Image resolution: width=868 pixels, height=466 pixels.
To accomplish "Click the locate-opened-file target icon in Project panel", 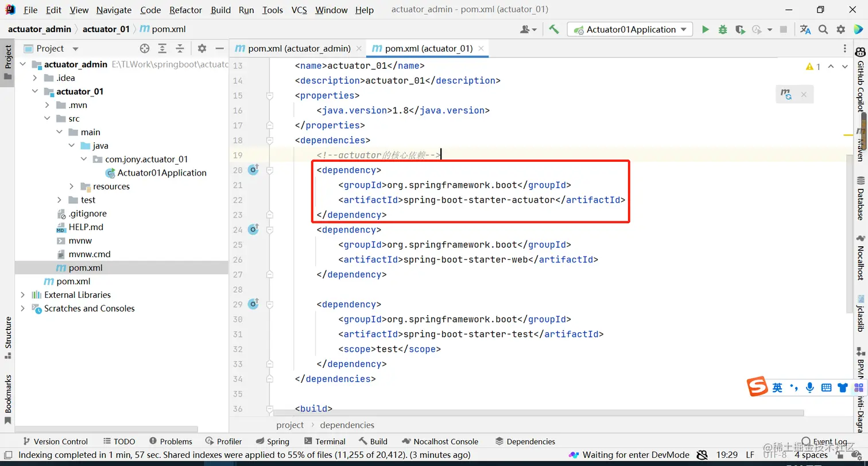I will point(145,49).
